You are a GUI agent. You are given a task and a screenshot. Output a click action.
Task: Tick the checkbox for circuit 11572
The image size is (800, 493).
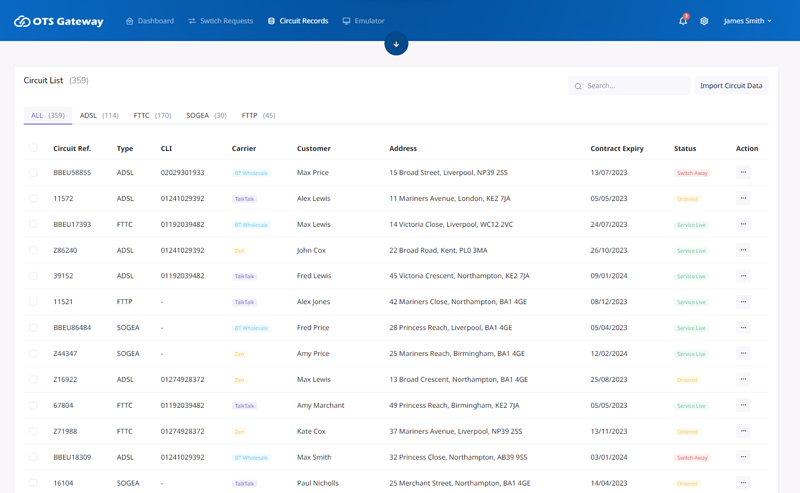click(x=33, y=198)
